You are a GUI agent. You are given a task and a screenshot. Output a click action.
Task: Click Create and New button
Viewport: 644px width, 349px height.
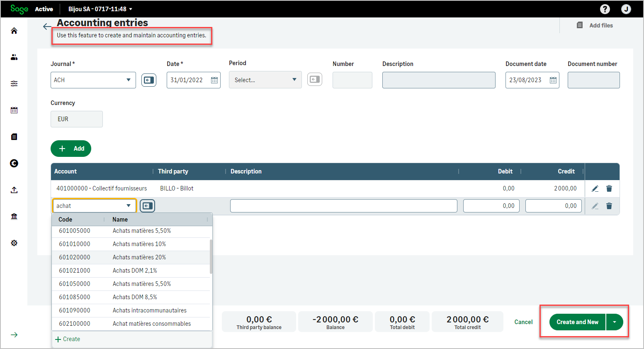coord(577,322)
